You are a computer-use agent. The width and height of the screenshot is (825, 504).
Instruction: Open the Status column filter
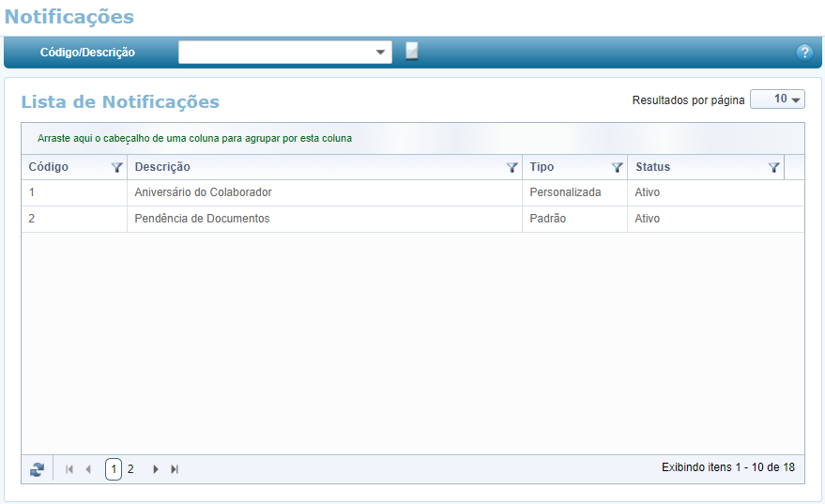[x=773, y=168]
